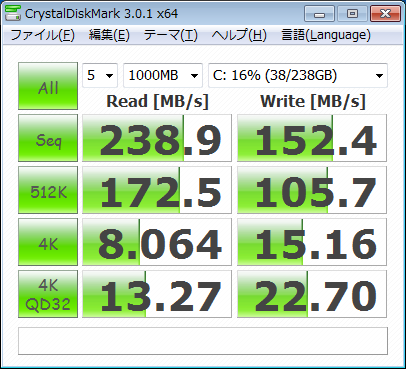406x369 pixels.
Task: Maximize the CrystalDiskMark window
Action: pyautogui.click(x=352, y=14)
